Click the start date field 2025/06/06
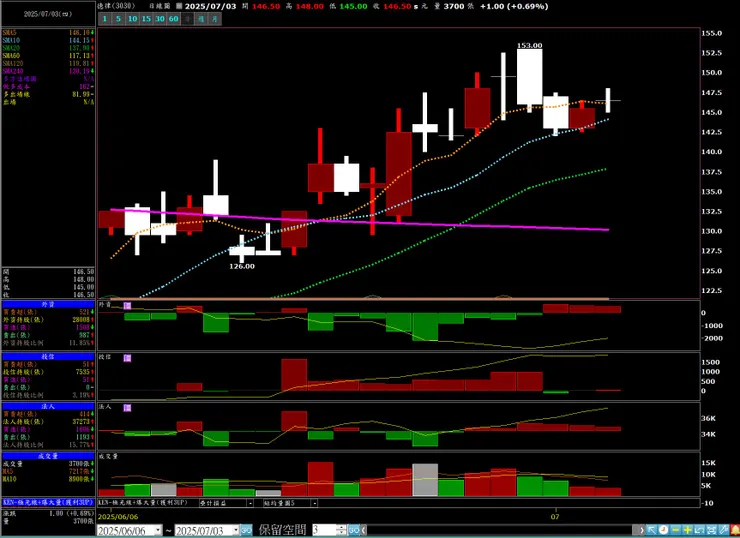740x538 pixels. click(125, 530)
